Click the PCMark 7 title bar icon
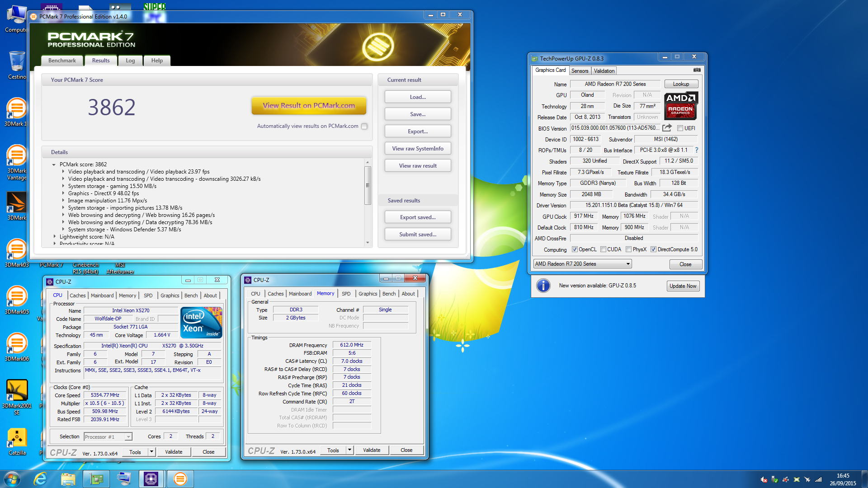 click(33, 17)
